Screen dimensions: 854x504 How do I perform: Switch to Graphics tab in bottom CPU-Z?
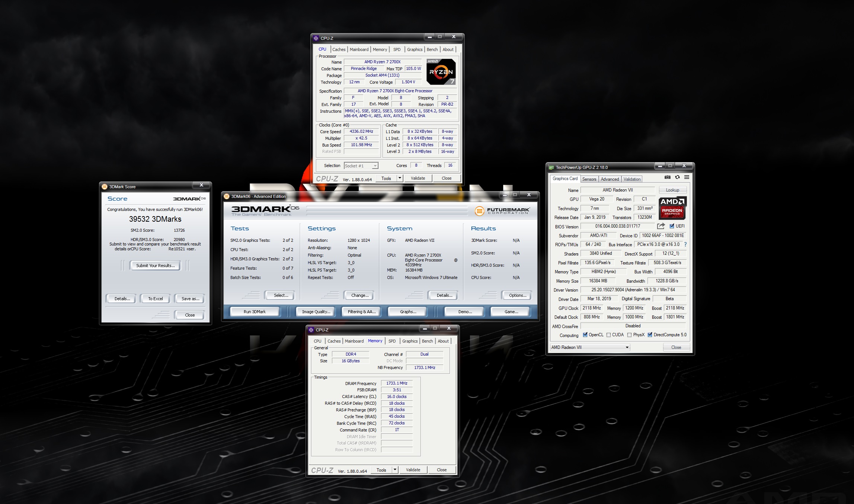(x=410, y=341)
